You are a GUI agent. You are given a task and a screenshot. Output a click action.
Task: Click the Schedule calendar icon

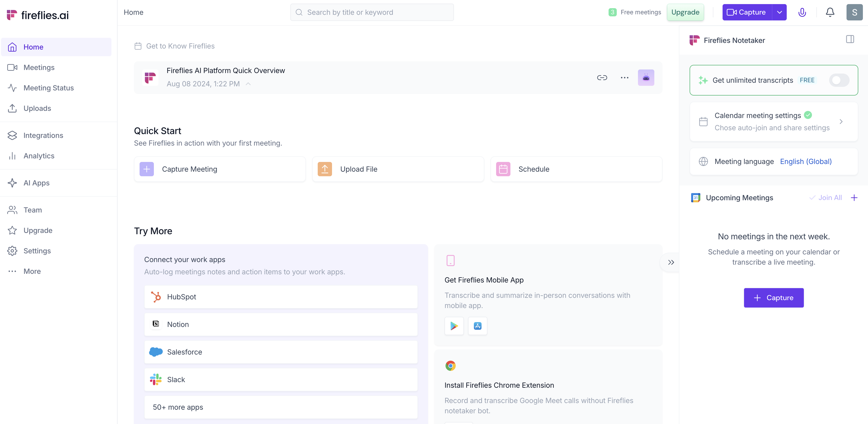[503, 169]
